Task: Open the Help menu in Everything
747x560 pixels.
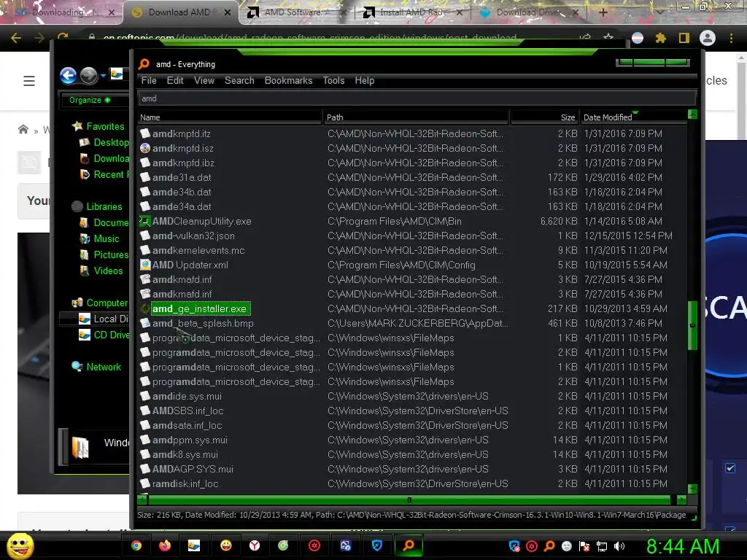Action: pyautogui.click(x=365, y=80)
